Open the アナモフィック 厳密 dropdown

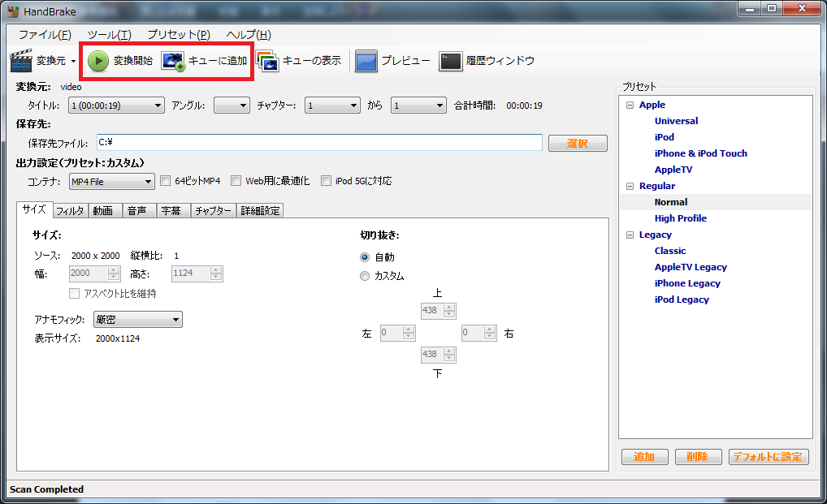tap(138, 320)
